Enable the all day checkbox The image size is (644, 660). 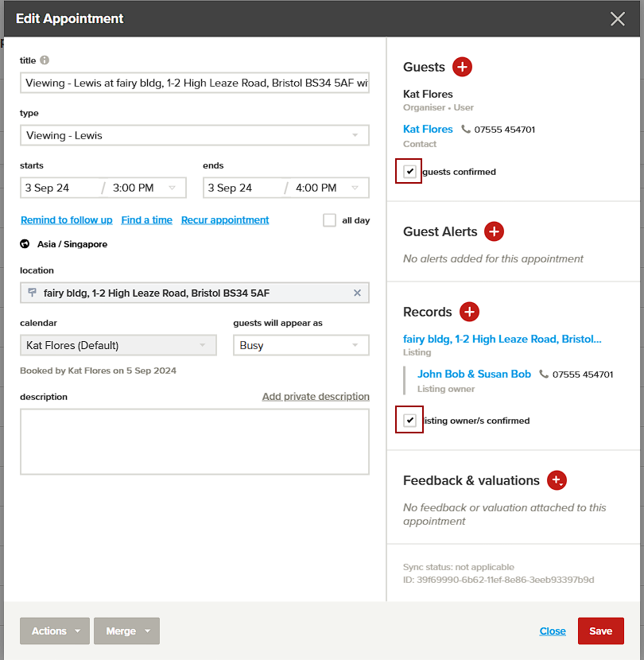329,220
